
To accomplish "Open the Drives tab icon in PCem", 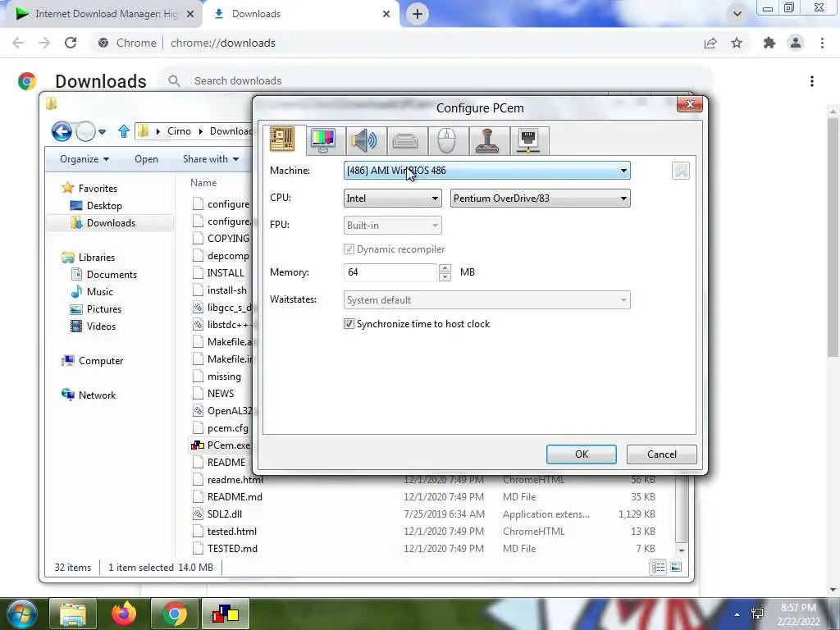I will click(405, 140).
